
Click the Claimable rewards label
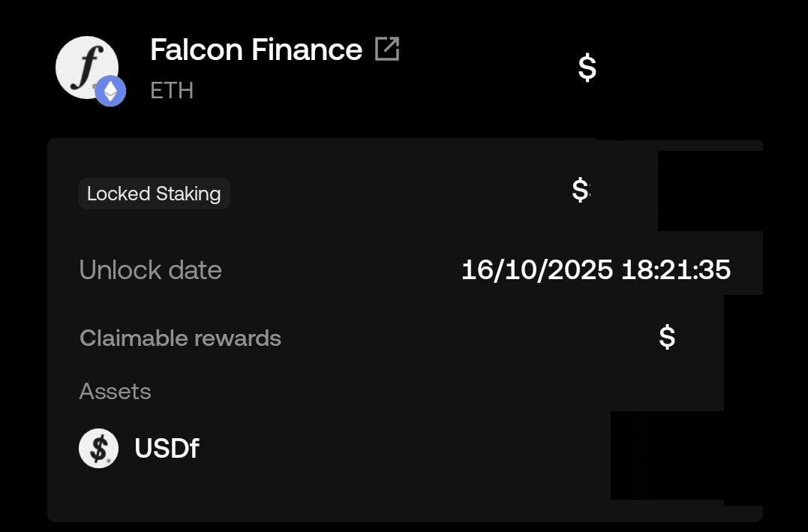click(180, 338)
